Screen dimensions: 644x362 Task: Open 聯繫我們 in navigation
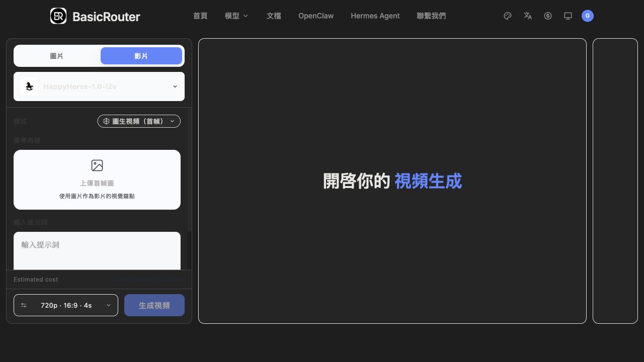click(x=431, y=16)
